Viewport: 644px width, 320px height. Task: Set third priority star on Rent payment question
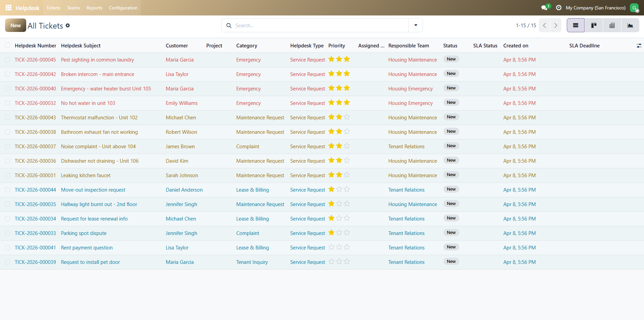347,247
